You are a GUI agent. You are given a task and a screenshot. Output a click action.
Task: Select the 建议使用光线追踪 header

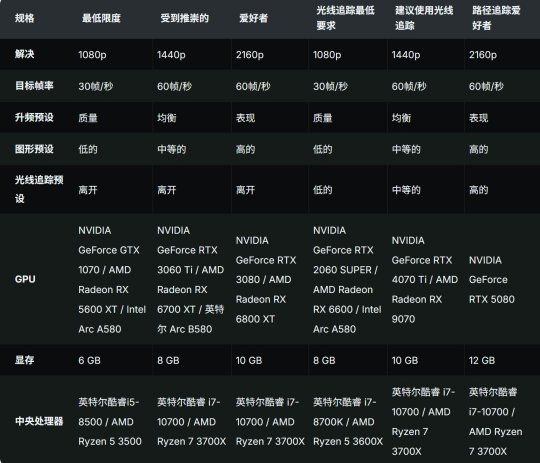(424, 18)
